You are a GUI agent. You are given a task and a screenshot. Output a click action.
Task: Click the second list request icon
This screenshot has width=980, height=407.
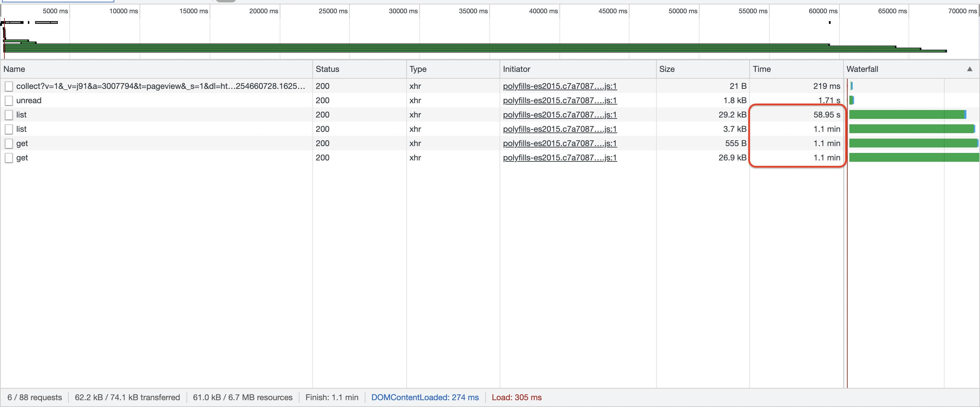pyautogui.click(x=9, y=129)
